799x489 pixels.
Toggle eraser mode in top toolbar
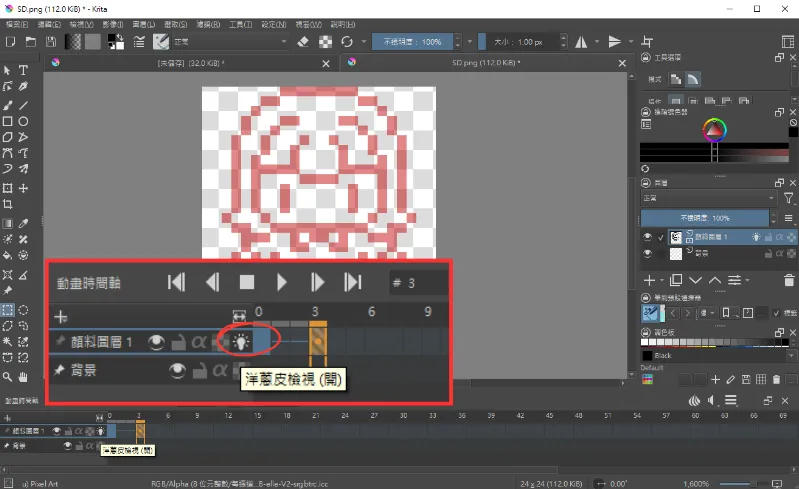[304, 42]
